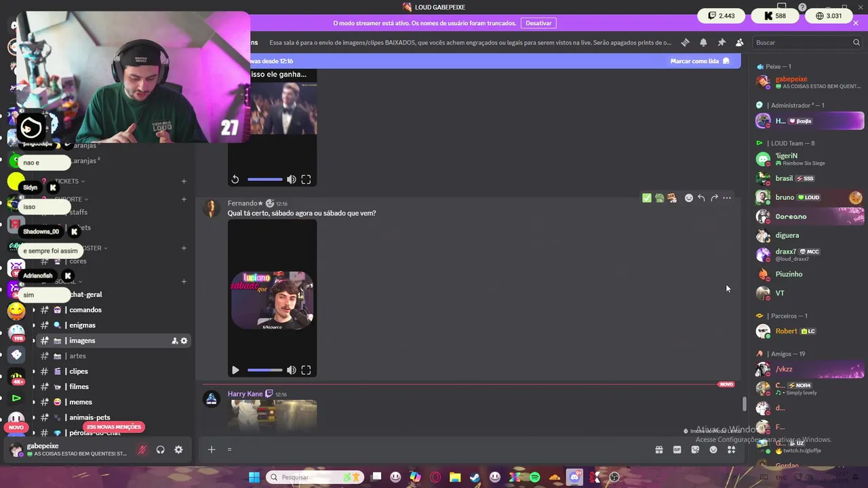This screenshot has width=868, height=488.
Task: Click Marcar como lida button
Action: coord(700,61)
